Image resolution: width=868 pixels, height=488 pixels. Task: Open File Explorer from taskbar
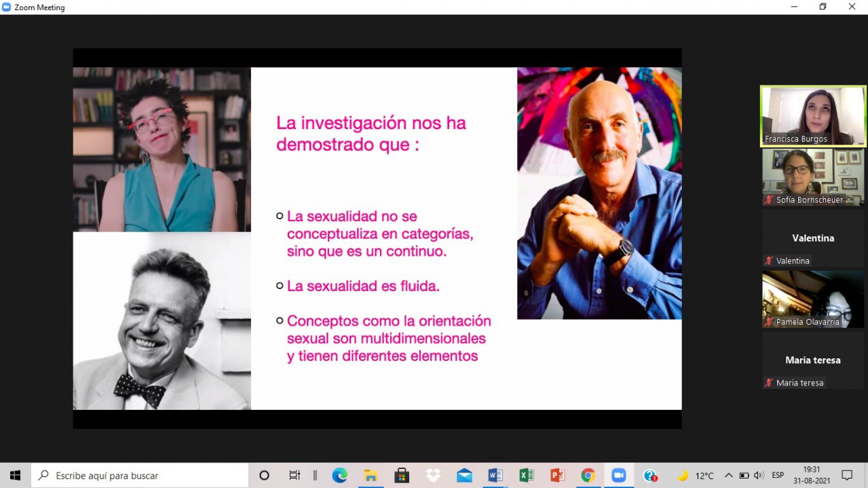point(371,475)
